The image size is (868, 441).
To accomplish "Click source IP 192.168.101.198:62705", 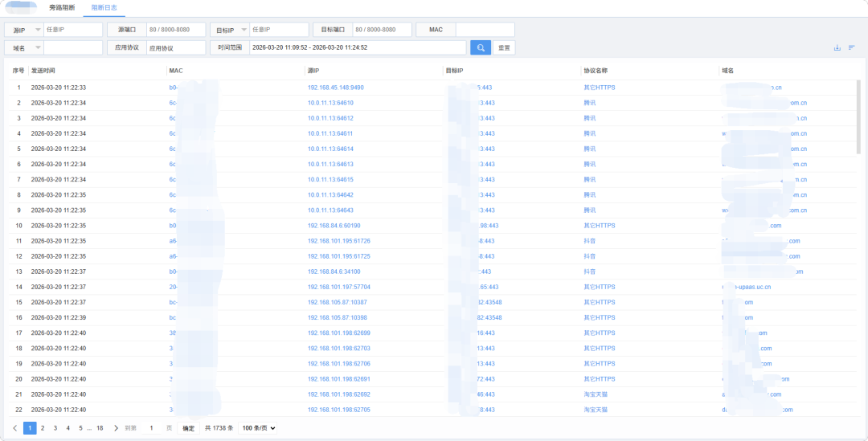I will click(339, 410).
